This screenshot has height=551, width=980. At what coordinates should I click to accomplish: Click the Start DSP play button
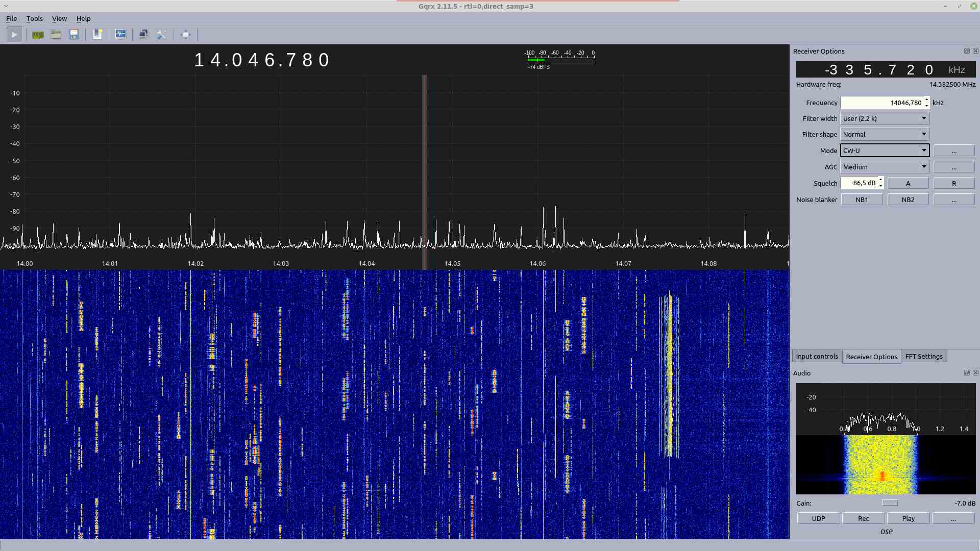[x=14, y=35]
